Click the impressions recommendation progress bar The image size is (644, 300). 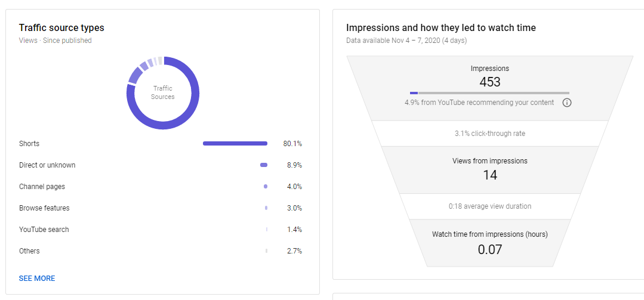coord(489,93)
